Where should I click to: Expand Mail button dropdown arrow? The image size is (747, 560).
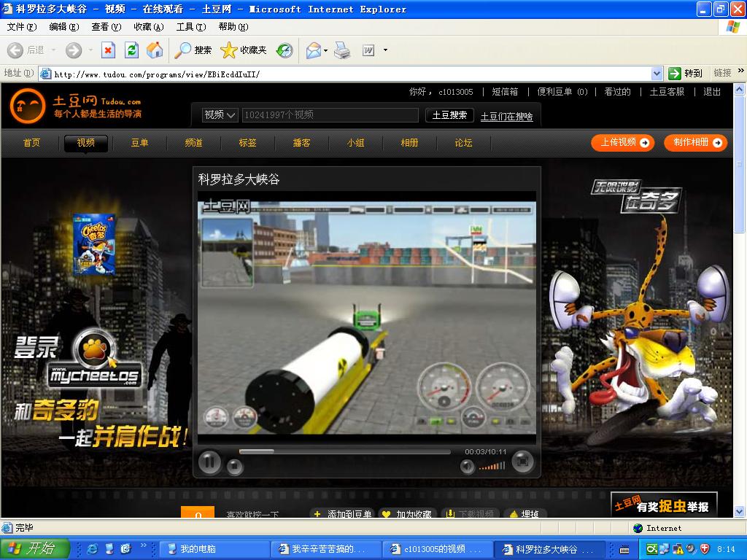(x=326, y=50)
